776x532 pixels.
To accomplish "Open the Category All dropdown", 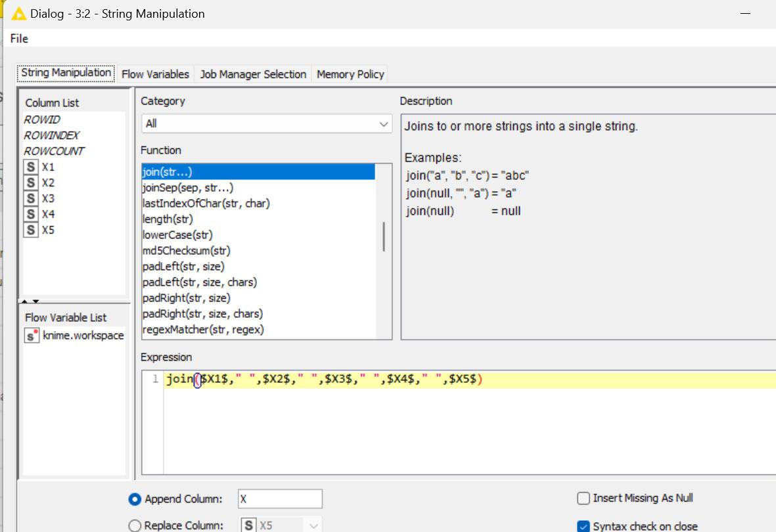I will (267, 123).
